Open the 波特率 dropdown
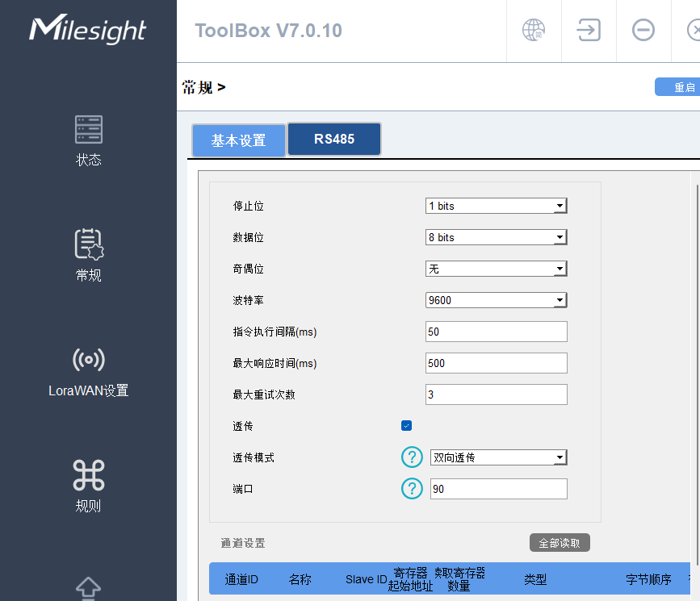Image resolution: width=700 pixels, height=601 pixels. coord(496,300)
